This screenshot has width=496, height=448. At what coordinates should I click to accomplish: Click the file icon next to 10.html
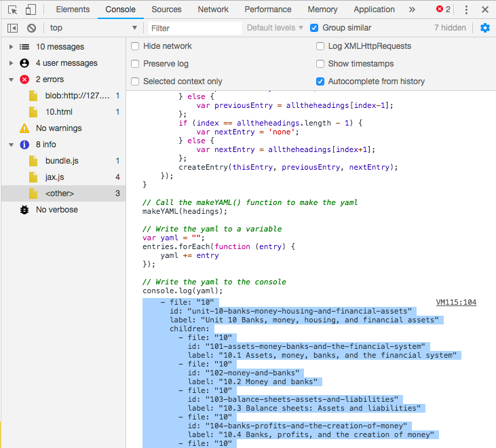(33, 112)
